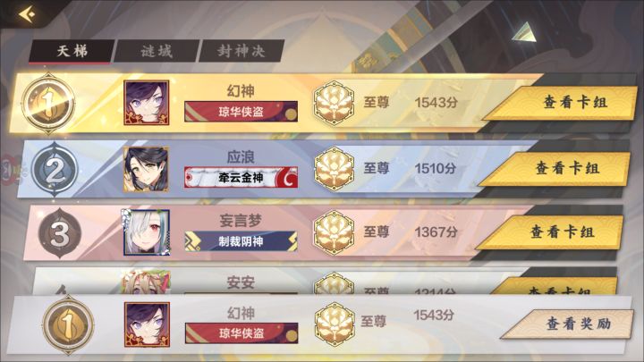Screen dimensions: 644x362
Task: Click rank 1 gold medal badge
Action: [x=48, y=103]
